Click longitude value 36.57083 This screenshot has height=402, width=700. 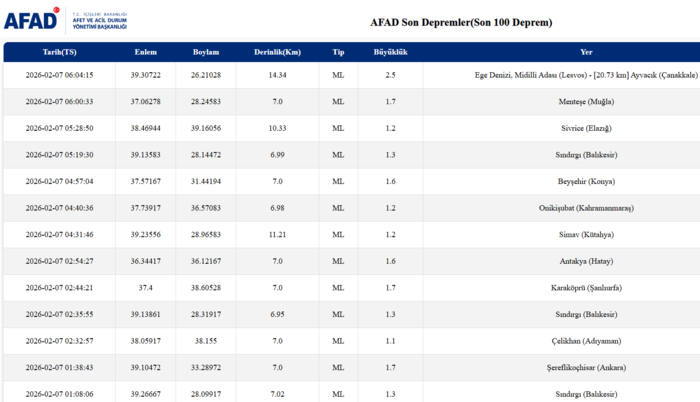[x=206, y=208]
